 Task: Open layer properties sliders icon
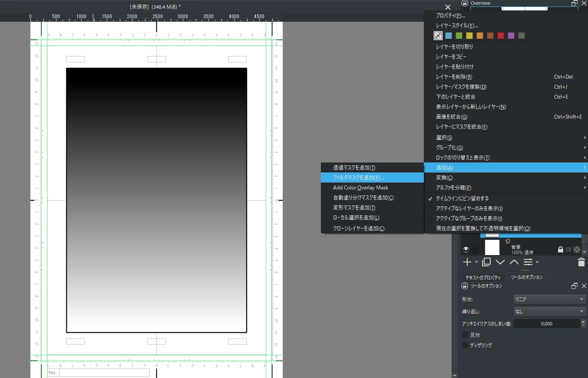click(x=528, y=262)
